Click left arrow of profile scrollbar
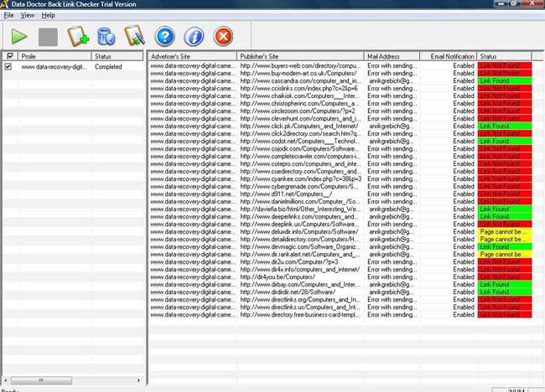Image resolution: width=545 pixels, height=392 pixels. 6,380
